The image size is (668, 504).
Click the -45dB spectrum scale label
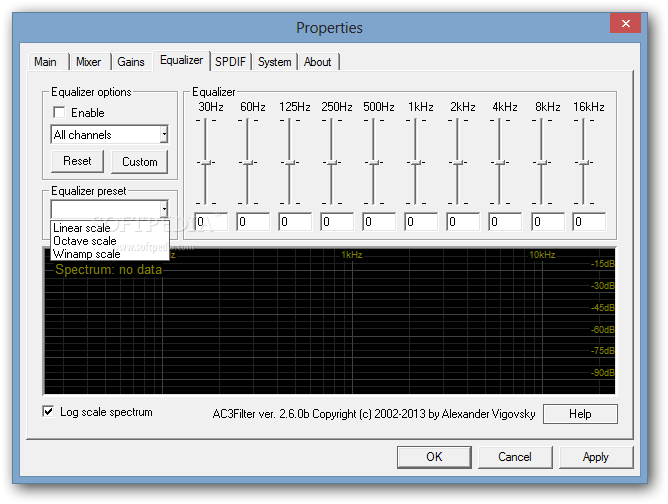pyautogui.click(x=602, y=307)
